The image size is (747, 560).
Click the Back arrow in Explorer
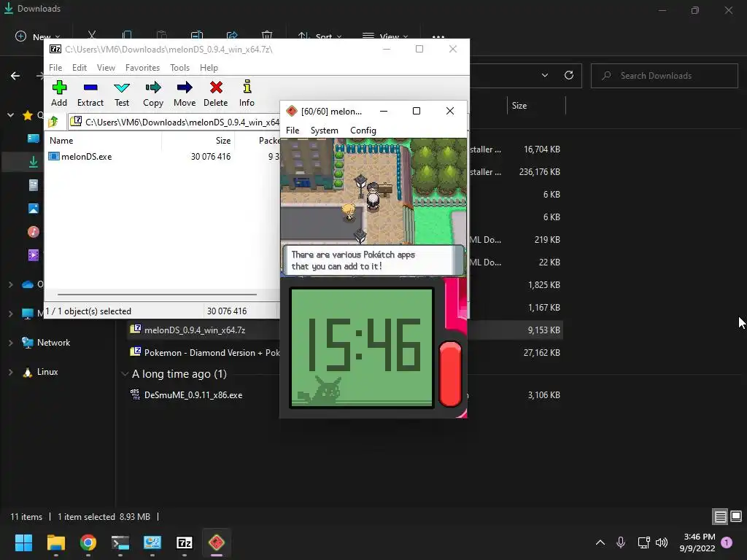(15, 76)
